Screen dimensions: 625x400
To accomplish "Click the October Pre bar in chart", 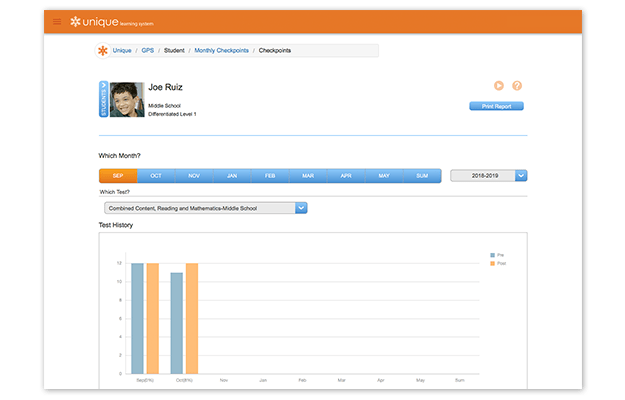I will click(177, 323).
